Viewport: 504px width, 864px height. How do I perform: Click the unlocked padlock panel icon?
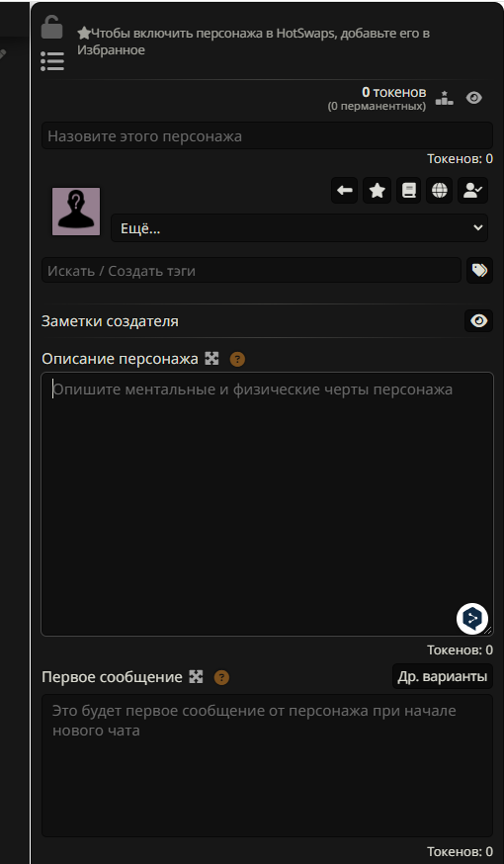[x=51, y=27]
